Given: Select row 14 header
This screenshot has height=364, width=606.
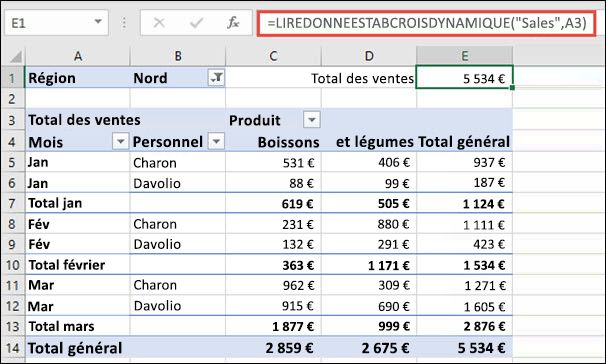Looking at the screenshot, I should pyautogui.click(x=12, y=348).
